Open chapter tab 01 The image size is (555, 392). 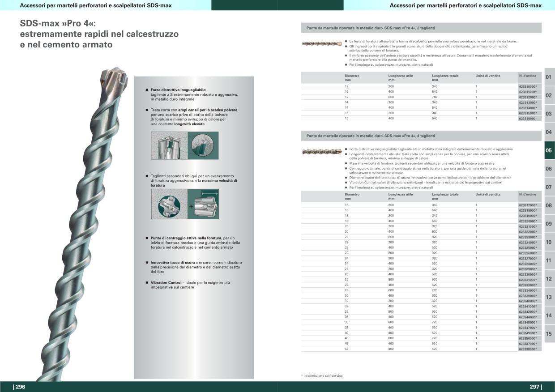coord(549,77)
